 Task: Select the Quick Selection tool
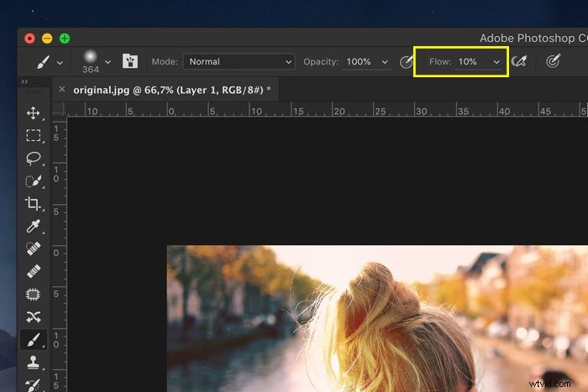(34, 181)
